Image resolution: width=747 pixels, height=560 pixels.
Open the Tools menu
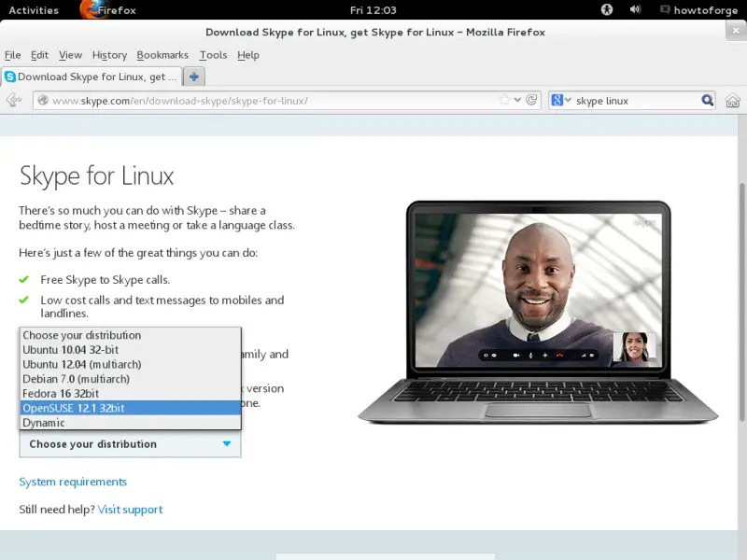coord(213,55)
